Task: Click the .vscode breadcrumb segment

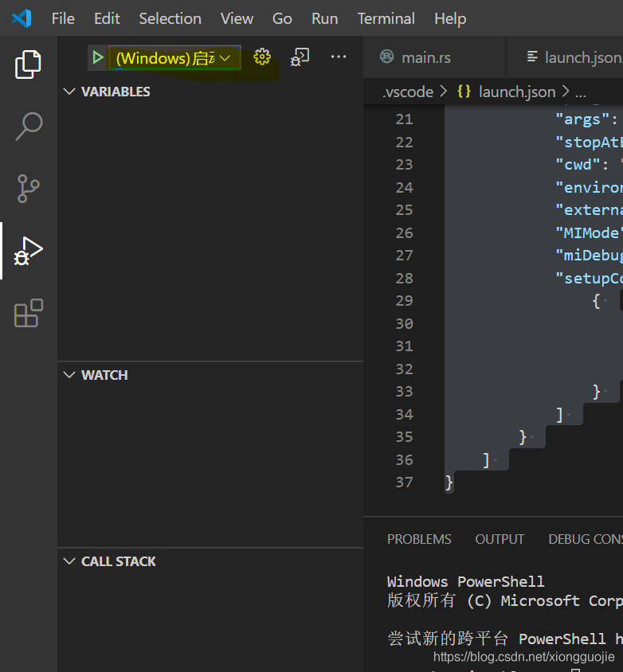Action: click(x=408, y=92)
